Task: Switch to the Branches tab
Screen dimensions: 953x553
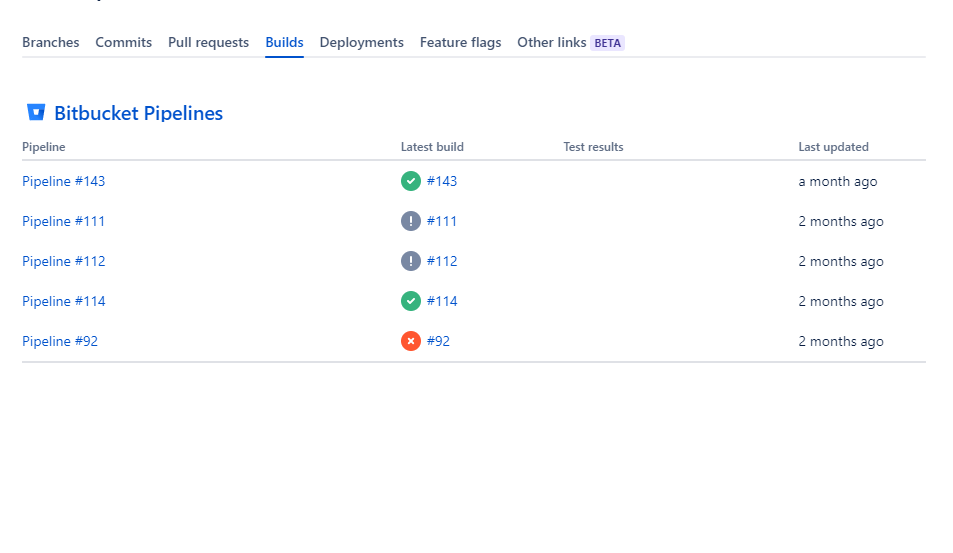Action: pos(50,43)
